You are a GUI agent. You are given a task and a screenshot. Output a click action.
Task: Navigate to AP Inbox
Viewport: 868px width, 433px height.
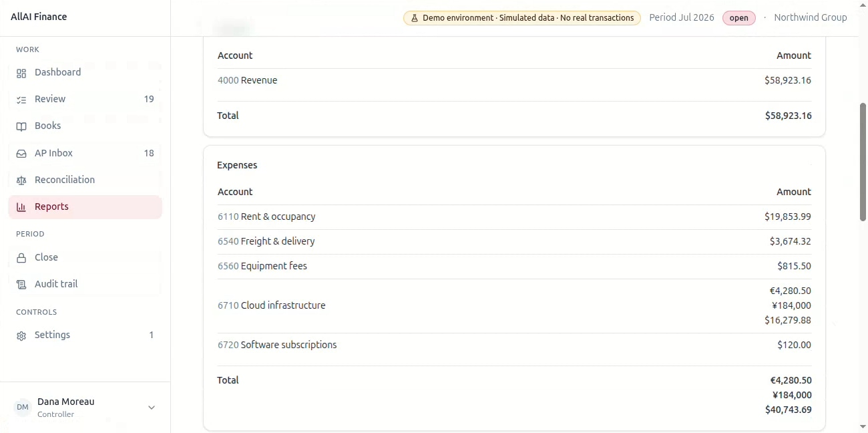(85, 153)
